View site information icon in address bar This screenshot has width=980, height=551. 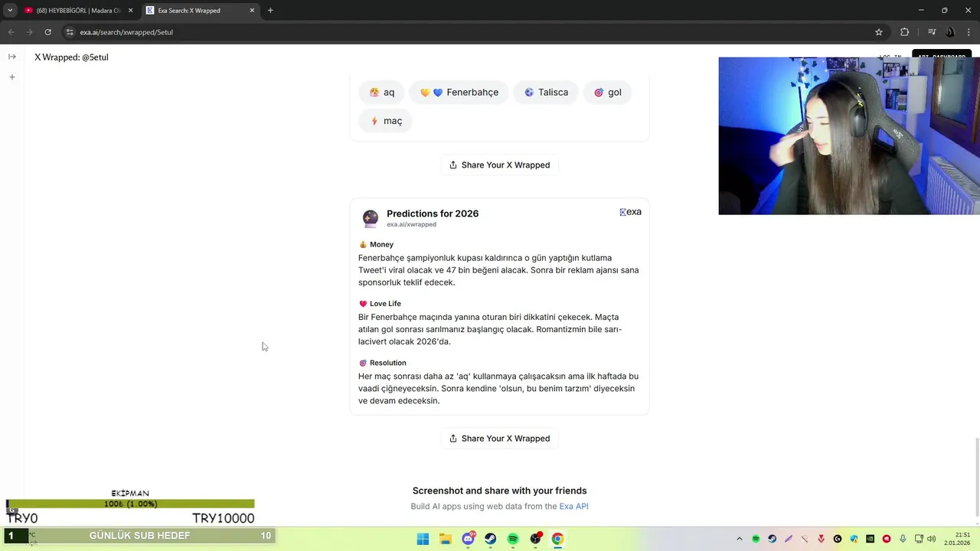70,32
